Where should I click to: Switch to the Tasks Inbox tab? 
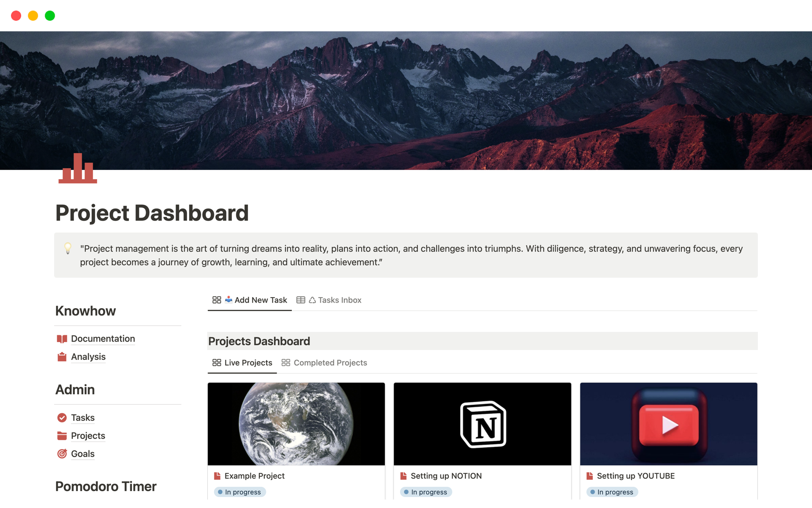coord(339,300)
